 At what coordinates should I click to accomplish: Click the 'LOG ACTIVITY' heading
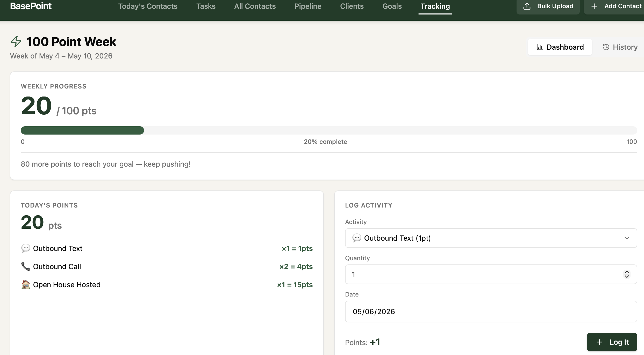pos(369,205)
